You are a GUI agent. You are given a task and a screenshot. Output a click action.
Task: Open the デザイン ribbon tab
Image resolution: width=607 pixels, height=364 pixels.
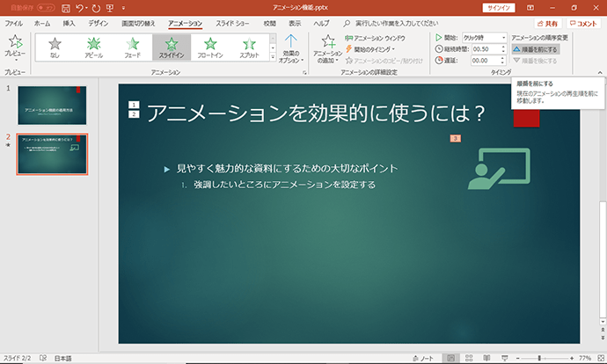pos(98,24)
